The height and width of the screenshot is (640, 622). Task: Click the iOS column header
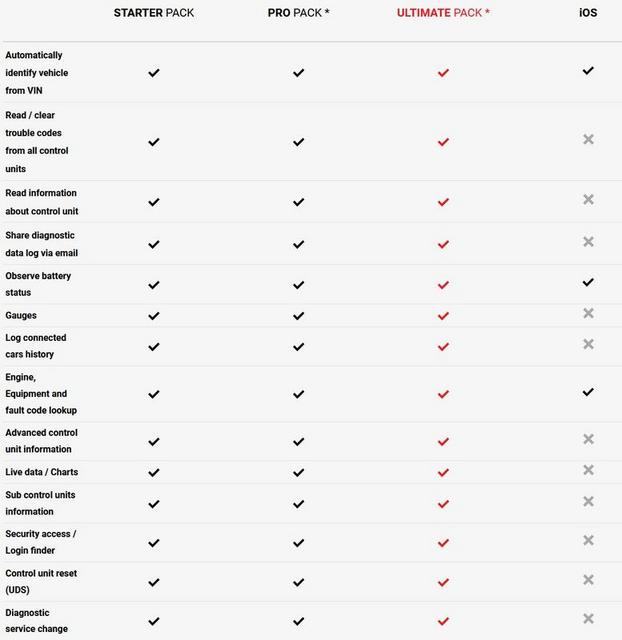(x=588, y=13)
